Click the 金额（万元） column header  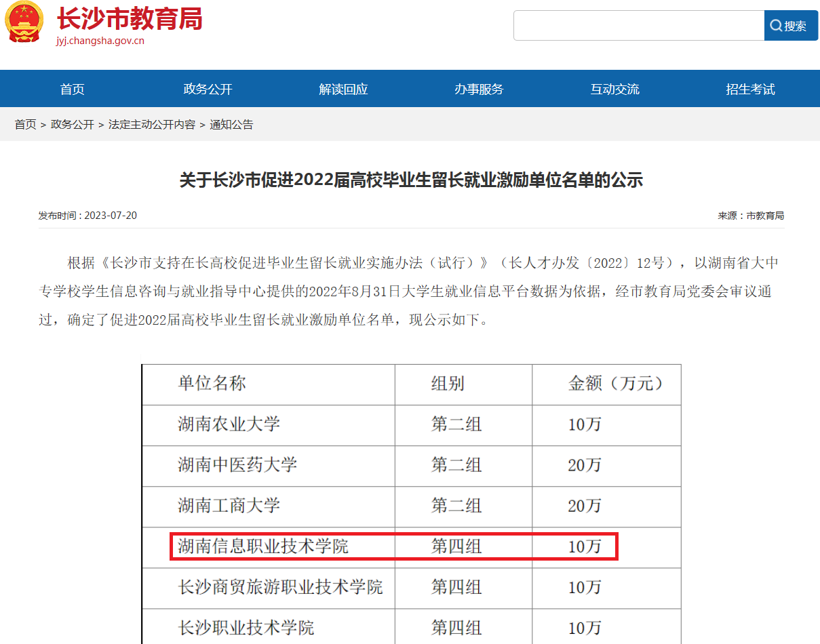tap(614, 384)
